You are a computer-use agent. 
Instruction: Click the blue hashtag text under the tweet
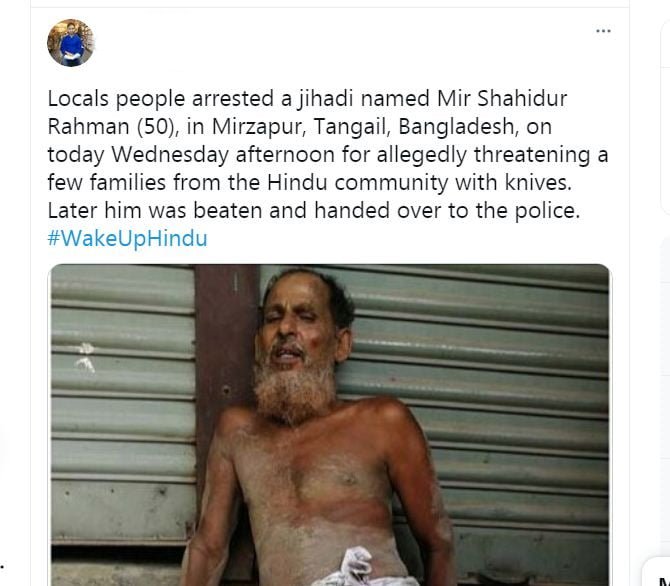click(127, 238)
